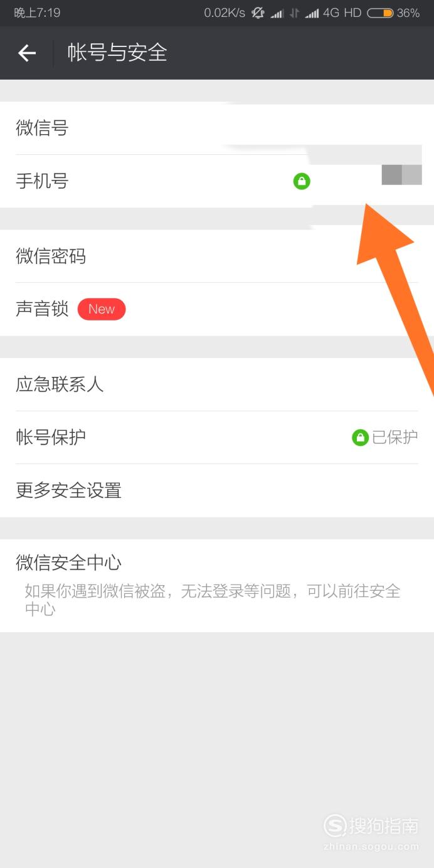
Task: Tap the 4G HD signal indicator
Action: point(342,13)
